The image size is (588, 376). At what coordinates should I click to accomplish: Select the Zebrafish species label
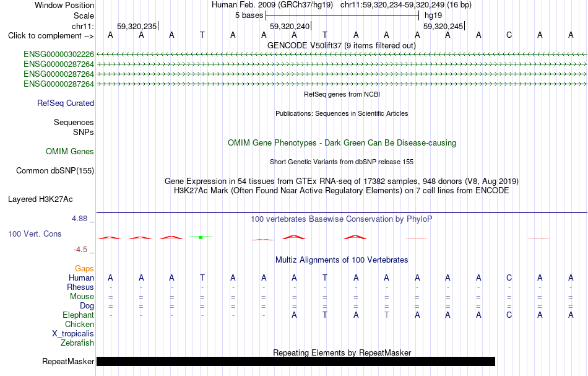pyautogui.click(x=77, y=343)
